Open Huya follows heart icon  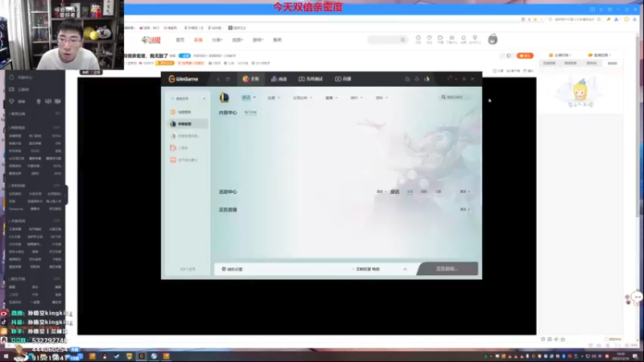pyautogui.click(x=429, y=39)
